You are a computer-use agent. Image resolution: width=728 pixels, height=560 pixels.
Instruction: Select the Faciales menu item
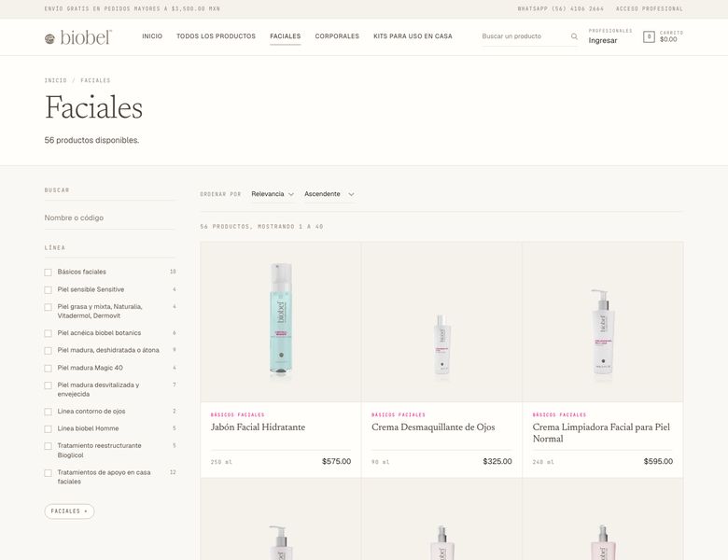click(x=285, y=36)
